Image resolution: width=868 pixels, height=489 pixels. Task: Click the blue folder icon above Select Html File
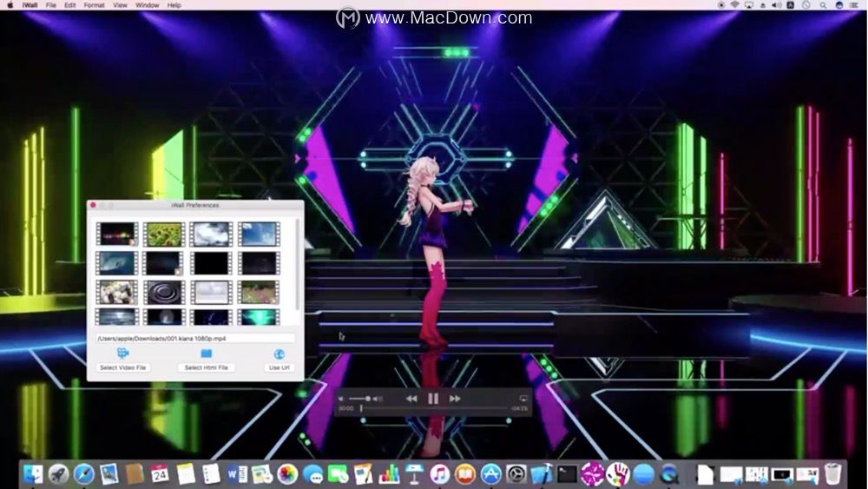point(207,354)
